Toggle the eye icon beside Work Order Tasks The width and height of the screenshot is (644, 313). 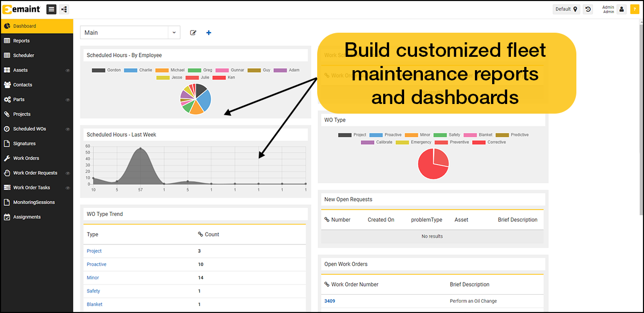(x=68, y=188)
